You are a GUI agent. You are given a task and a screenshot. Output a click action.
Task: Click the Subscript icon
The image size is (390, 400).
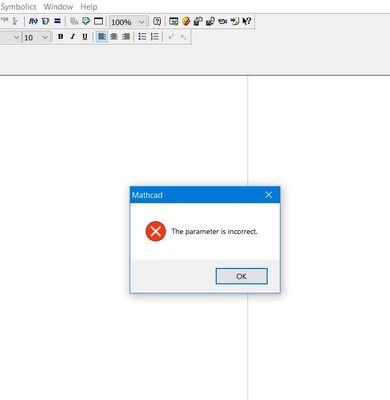click(x=183, y=37)
